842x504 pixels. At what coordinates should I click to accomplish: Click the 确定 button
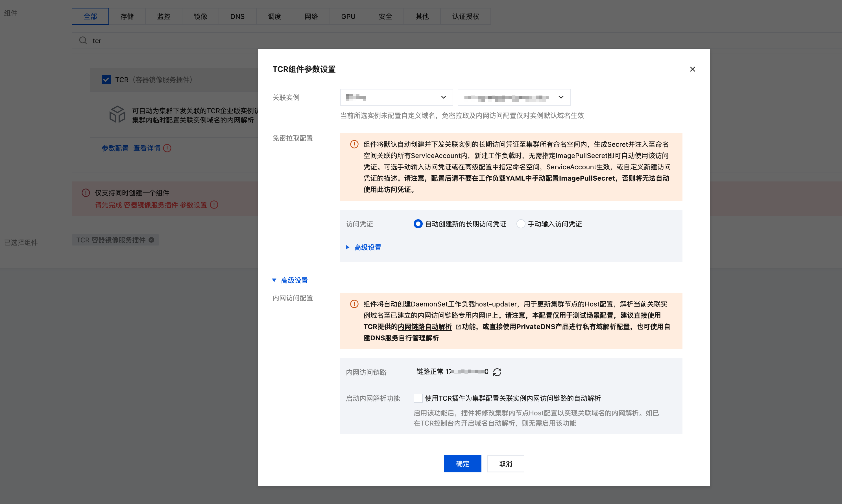pos(462,463)
